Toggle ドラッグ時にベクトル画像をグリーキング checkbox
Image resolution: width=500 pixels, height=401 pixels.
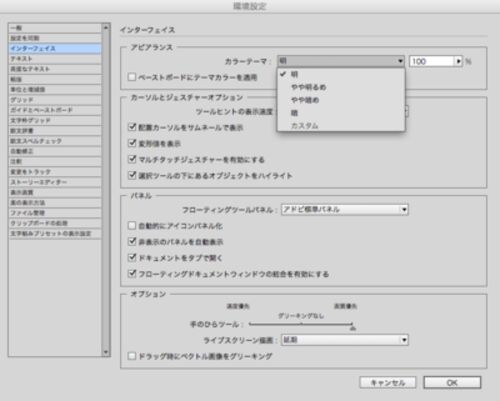[132, 356]
